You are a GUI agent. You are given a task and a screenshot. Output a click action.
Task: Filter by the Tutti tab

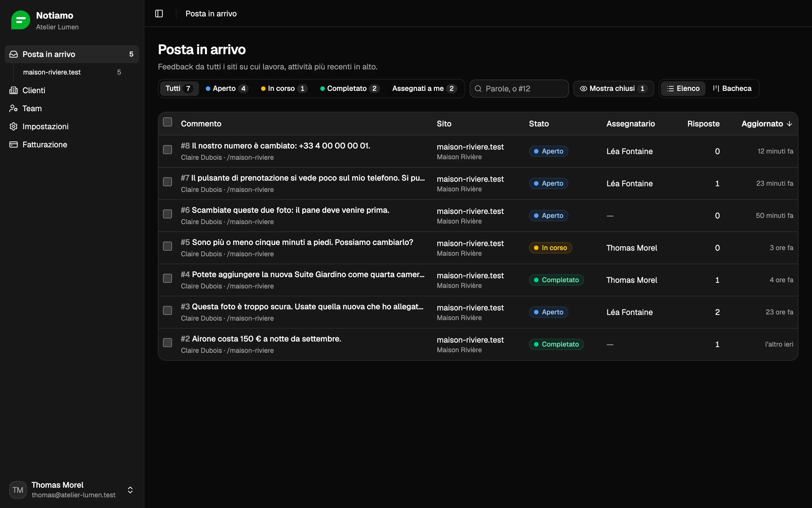[x=179, y=89]
